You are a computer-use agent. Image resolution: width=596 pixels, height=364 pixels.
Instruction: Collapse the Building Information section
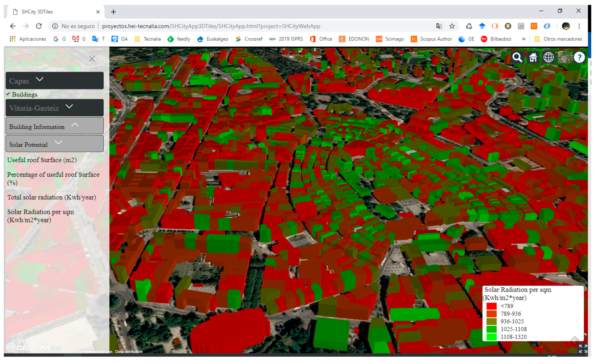55,126
